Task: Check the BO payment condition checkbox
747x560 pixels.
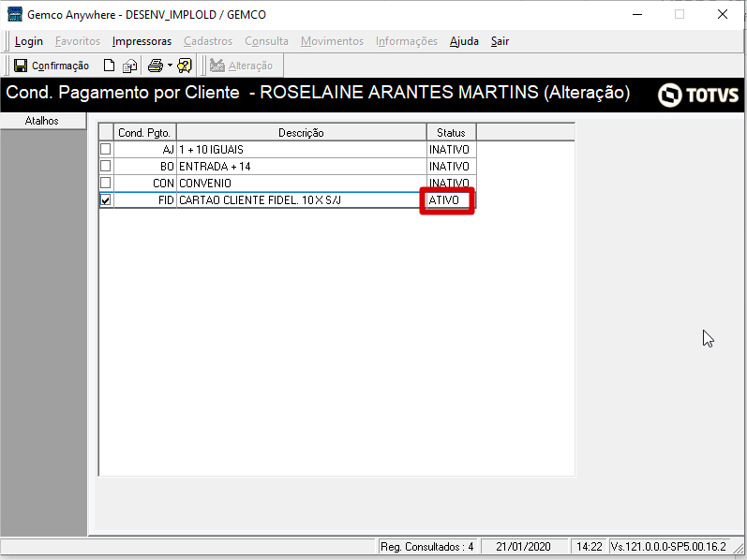Action: pyautogui.click(x=106, y=166)
